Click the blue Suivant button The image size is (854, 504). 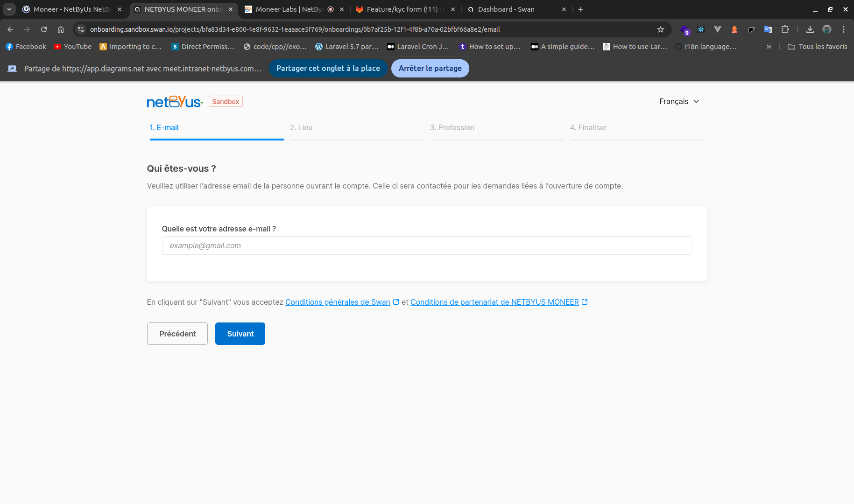[x=240, y=334]
